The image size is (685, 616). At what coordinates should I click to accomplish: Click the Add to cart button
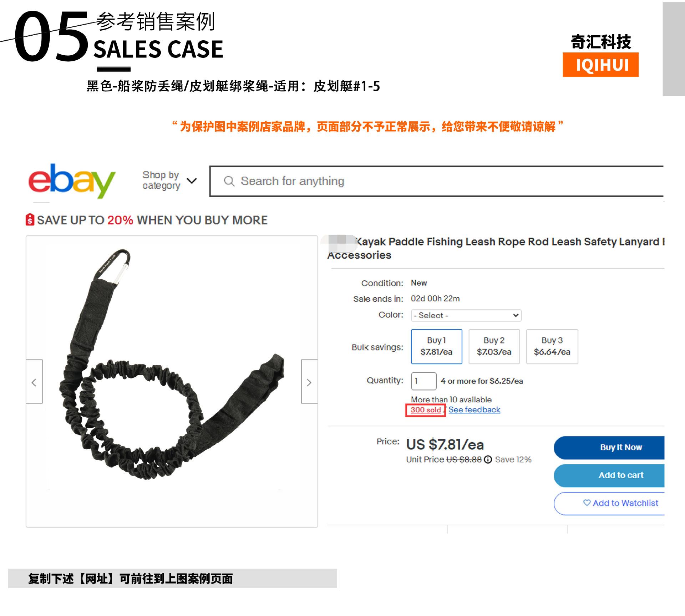[x=609, y=475]
